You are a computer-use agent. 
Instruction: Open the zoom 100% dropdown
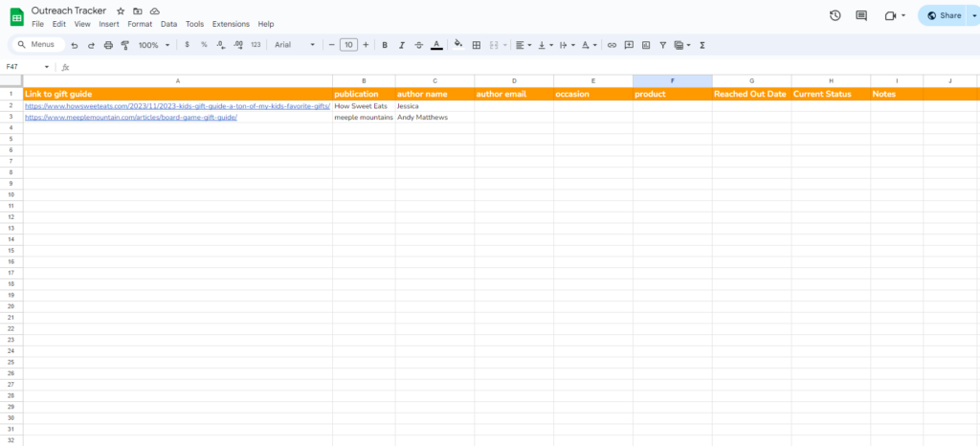tap(154, 45)
